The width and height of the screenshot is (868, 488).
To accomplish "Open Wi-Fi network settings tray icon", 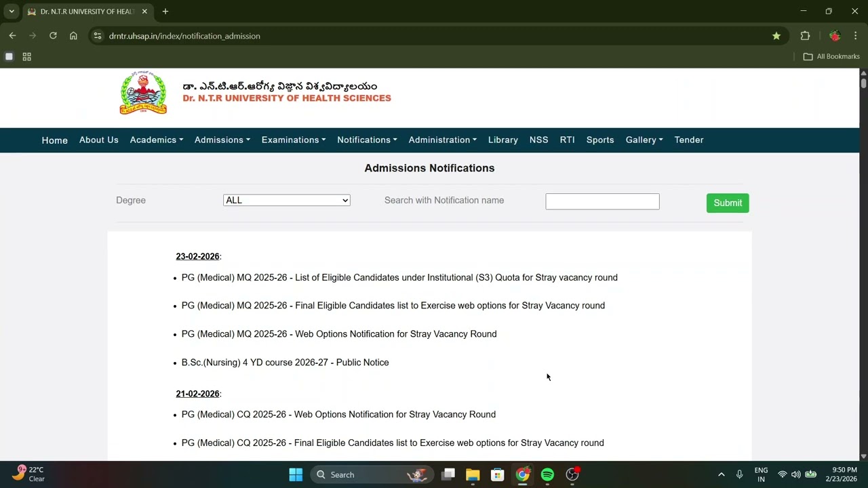I will (783, 474).
